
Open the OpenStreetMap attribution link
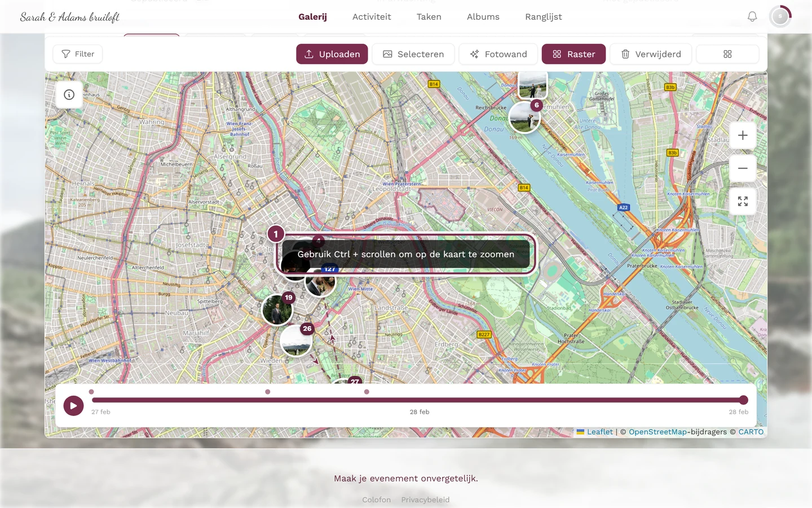[x=657, y=432]
